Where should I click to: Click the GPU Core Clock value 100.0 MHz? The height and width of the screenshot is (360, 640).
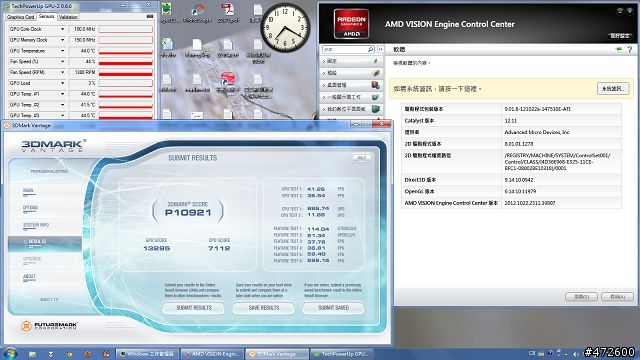[83, 29]
